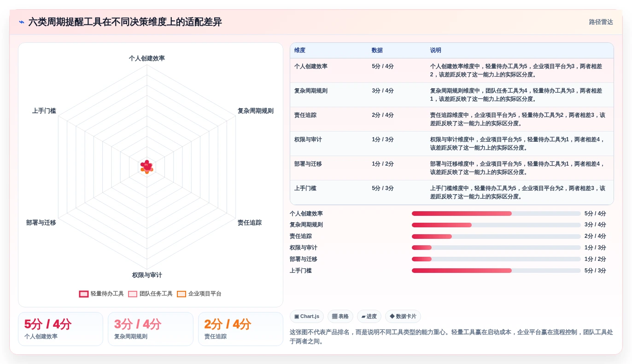Click the radar axis label 上手门槛

[44, 111]
